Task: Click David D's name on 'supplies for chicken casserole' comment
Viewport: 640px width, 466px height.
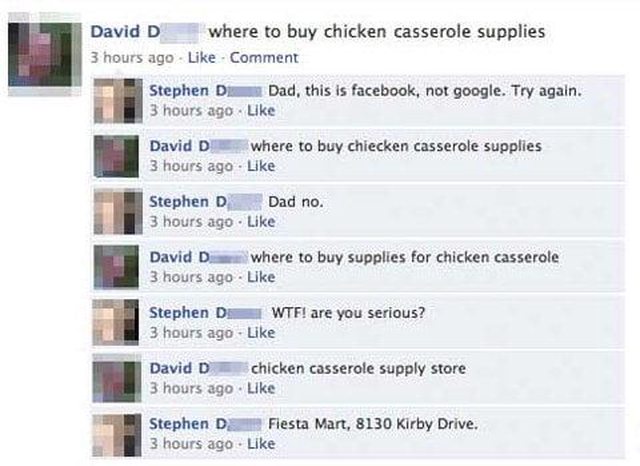Action: (x=199, y=257)
